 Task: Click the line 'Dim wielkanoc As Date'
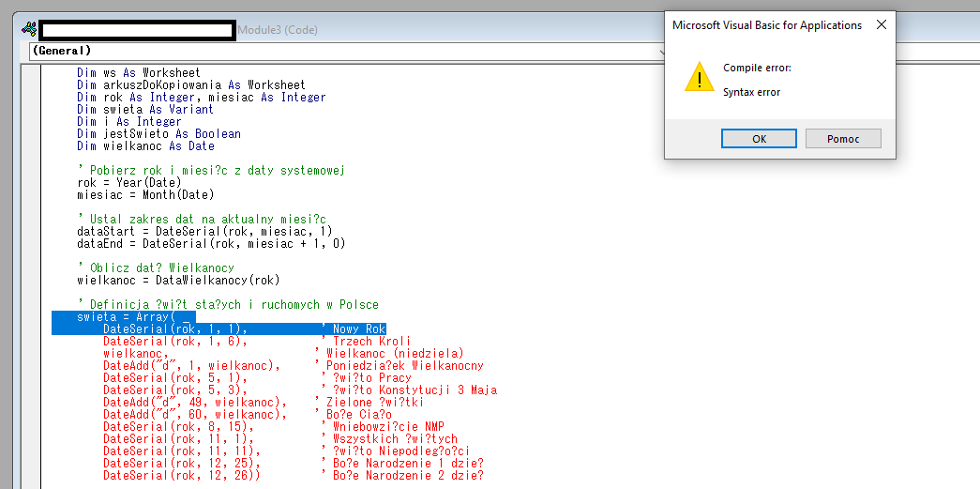pos(145,145)
